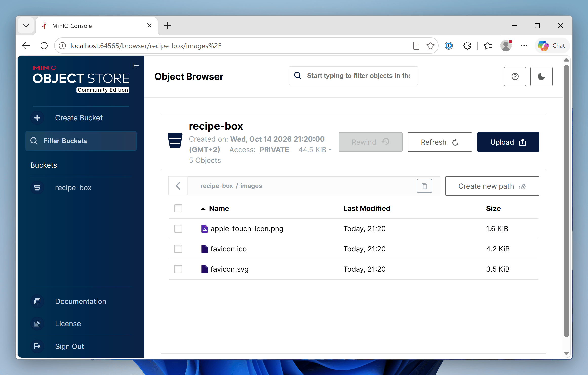Open the tab search dropdown chevron
This screenshot has width=588, height=375.
point(26,26)
